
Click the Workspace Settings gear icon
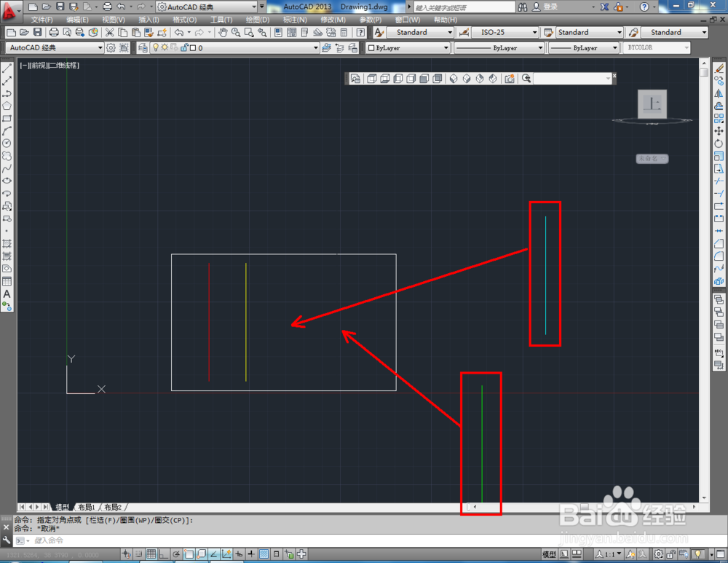(111, 48)
